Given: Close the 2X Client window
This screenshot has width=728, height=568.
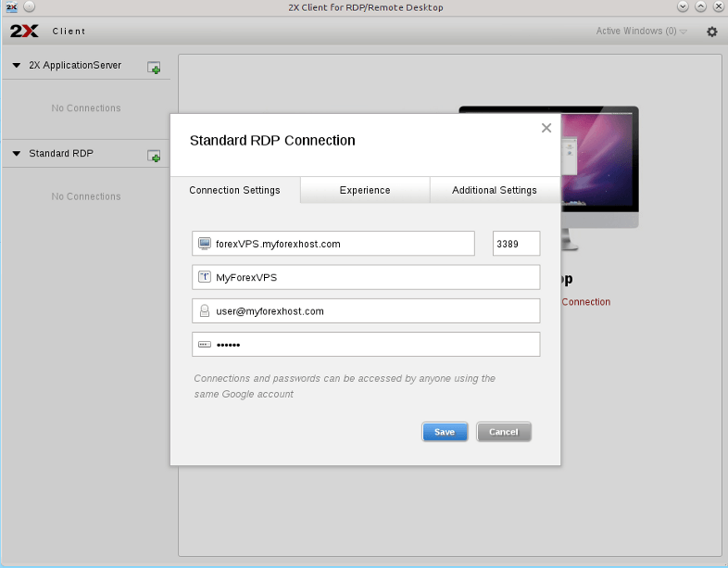Looking at the screenshot, I should 719,6.
